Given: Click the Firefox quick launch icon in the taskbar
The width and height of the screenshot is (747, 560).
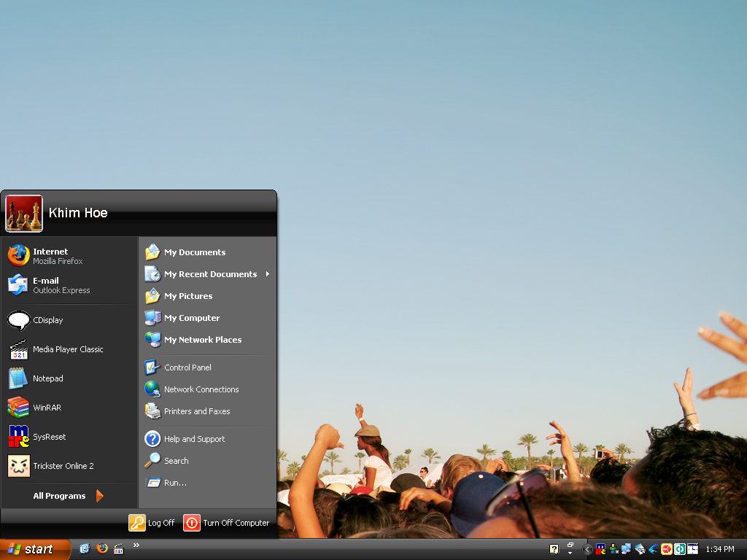Looking at the screenshot, I should point(102,548).
